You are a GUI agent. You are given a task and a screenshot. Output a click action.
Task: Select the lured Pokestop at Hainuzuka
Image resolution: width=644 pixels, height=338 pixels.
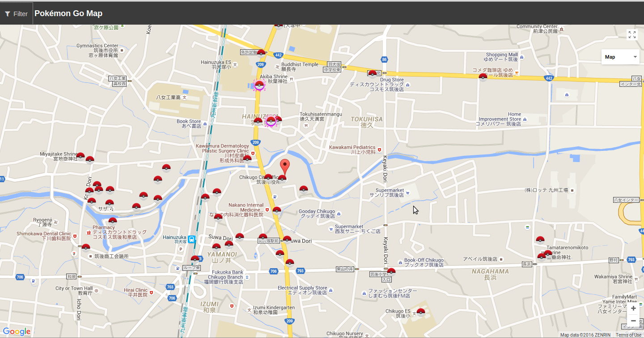click(271, 121)
